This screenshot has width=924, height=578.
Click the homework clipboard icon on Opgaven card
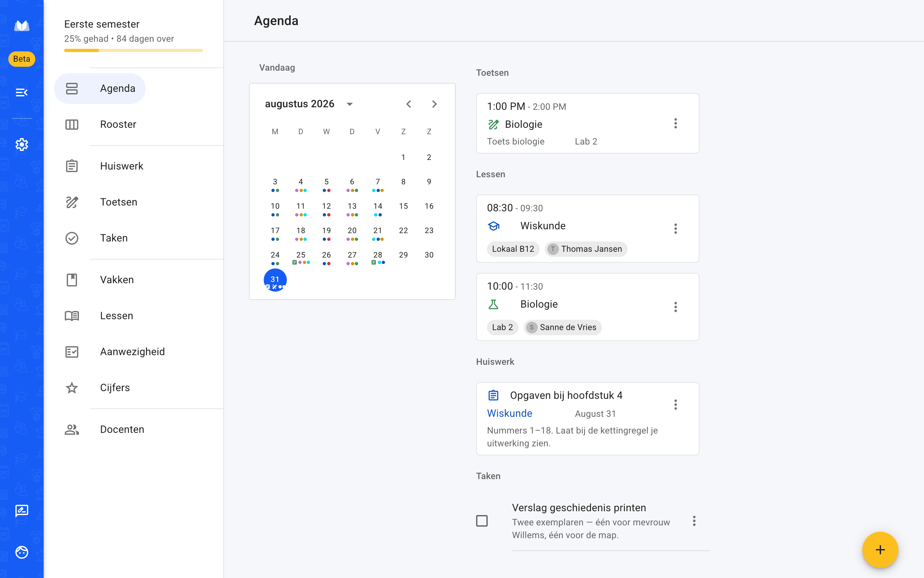click(493, 395)
